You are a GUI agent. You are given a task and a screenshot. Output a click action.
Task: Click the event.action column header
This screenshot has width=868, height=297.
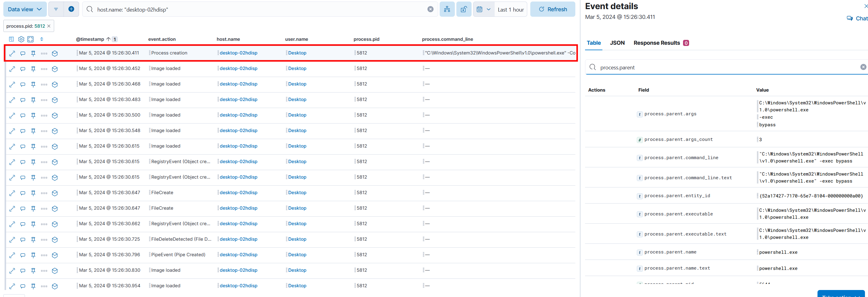162,39
